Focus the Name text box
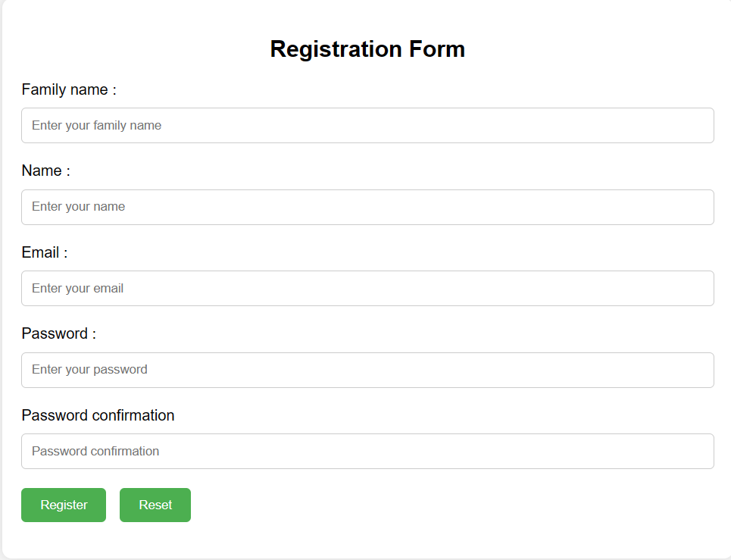Viewport: 731px width, 560px height. pyautogui.click(x=367, y=207)
